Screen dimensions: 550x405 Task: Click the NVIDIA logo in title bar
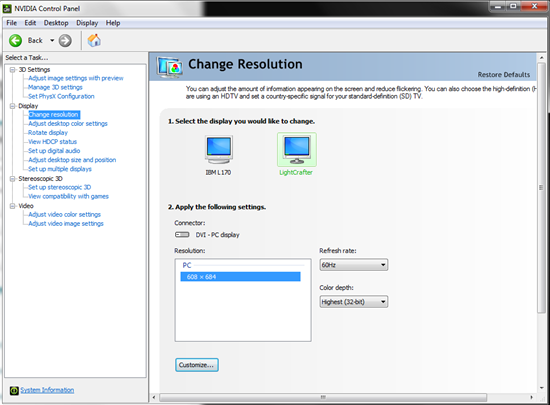pos(7,8)
